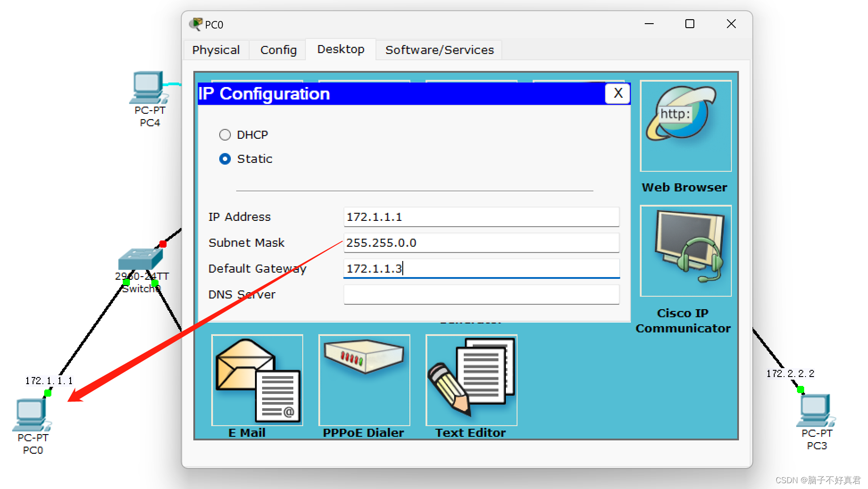Enable the DHCP radio option

click(225, 135)
